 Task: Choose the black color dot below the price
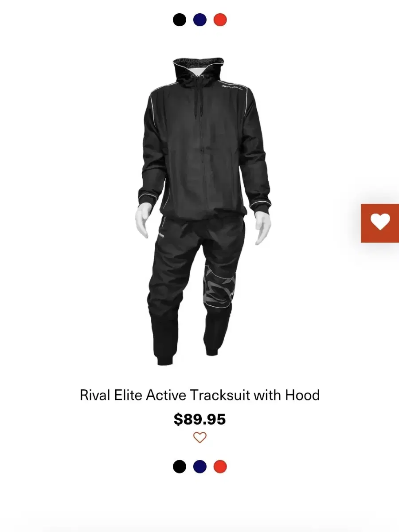click(180, 466)
